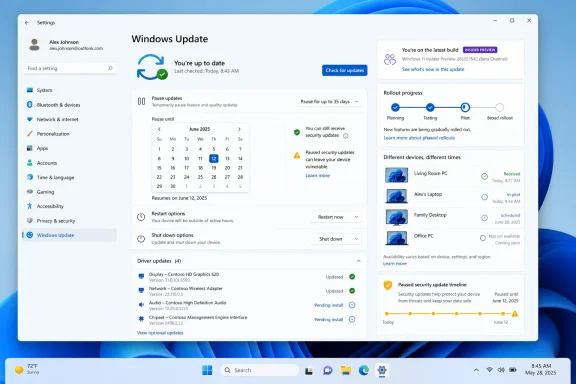Click the Audio driver speaker icon
Viewport: 576px width, 384px height.
click(141, 305)
